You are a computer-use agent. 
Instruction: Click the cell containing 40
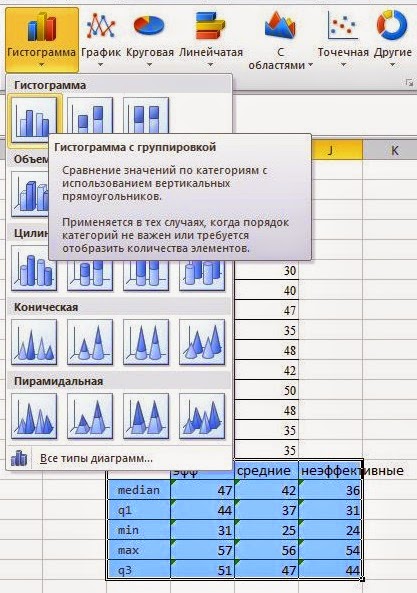click(267, 290)
